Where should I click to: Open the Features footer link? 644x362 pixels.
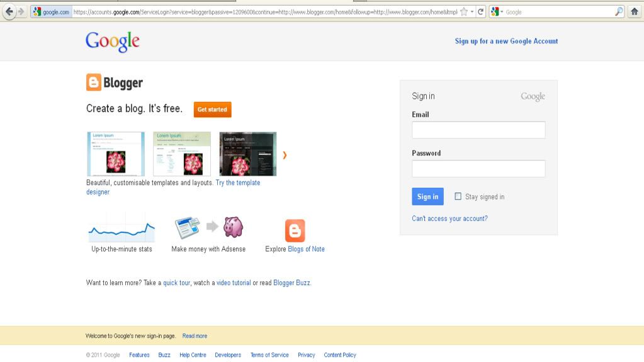(139, 355)
